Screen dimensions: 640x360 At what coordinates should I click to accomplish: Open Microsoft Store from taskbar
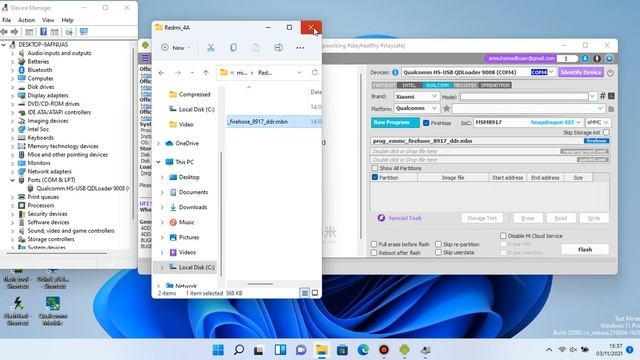(x=342, y=350)
